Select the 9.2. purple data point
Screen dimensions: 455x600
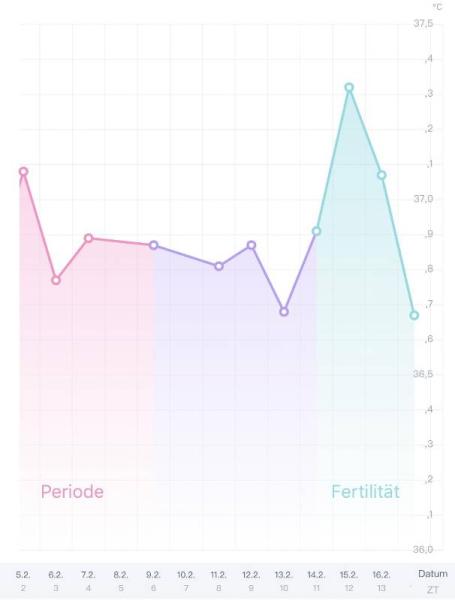pos(153,245)
